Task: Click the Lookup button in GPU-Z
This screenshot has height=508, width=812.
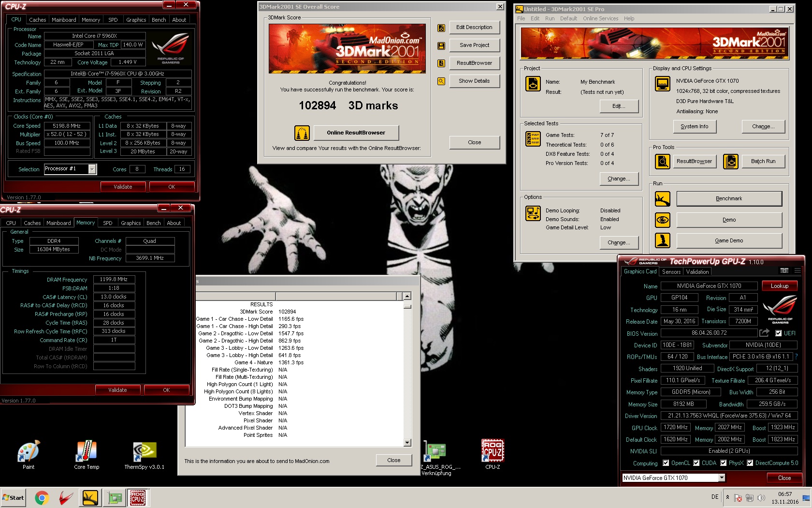Action: click(779, 286)
